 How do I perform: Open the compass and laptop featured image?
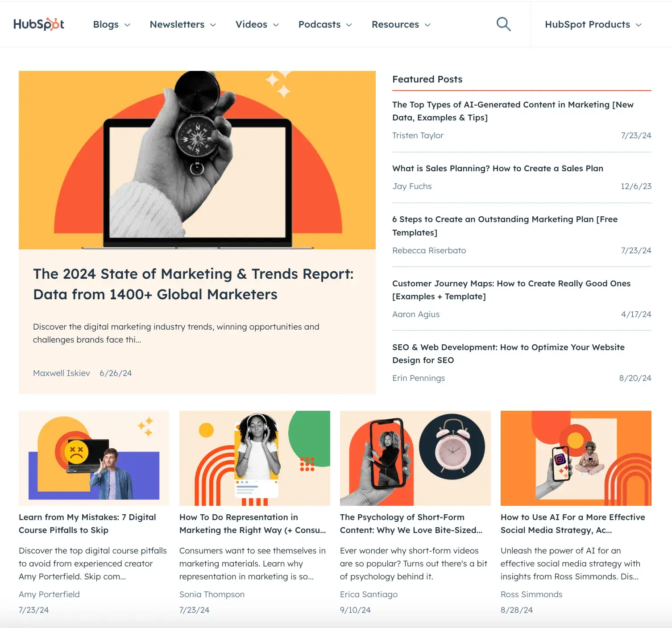197,160
